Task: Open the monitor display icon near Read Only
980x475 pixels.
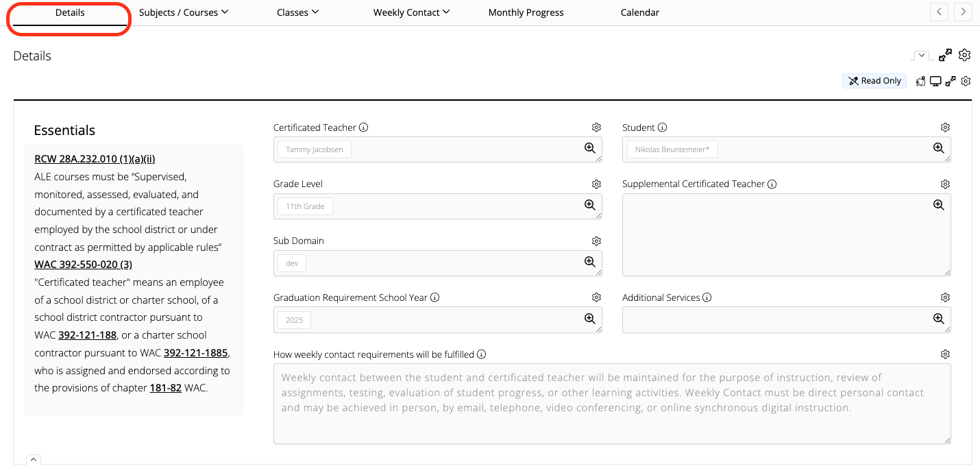Action: [935, 81]
